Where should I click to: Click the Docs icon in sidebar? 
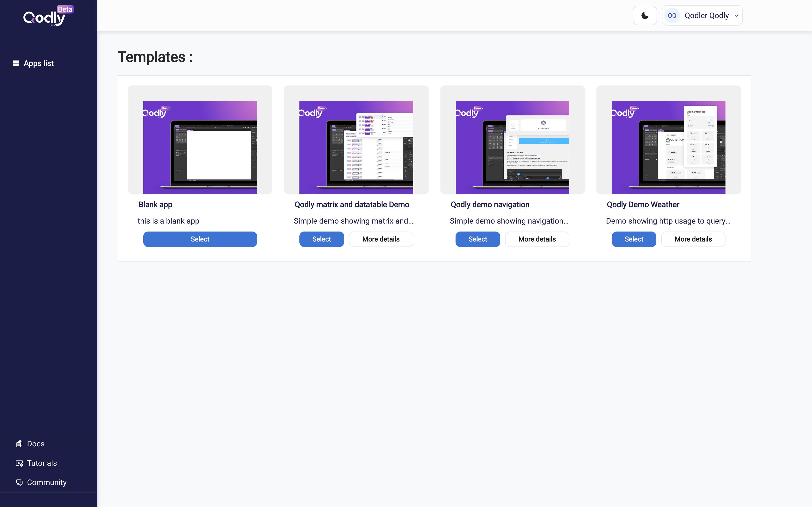[x=20, y=444]
